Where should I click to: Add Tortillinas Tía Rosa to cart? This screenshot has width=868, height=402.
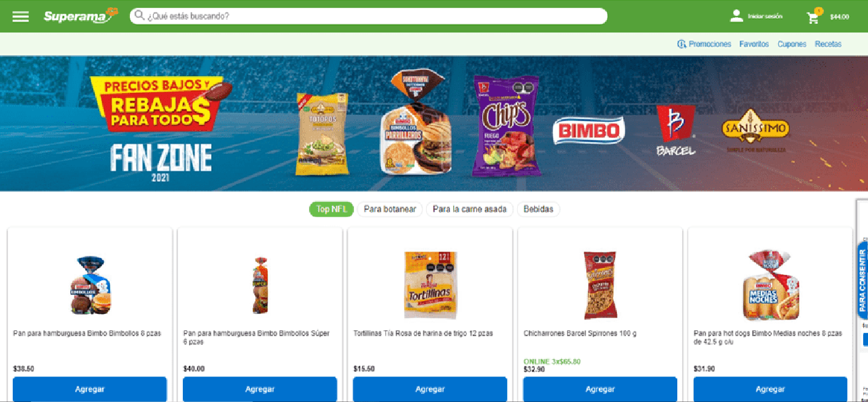[x=430, y=389]
